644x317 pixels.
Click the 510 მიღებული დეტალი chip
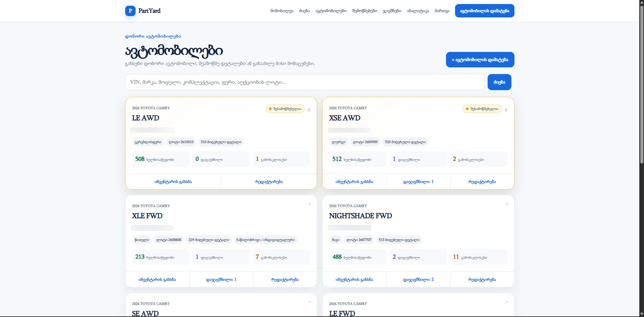[x=221, y=142]
